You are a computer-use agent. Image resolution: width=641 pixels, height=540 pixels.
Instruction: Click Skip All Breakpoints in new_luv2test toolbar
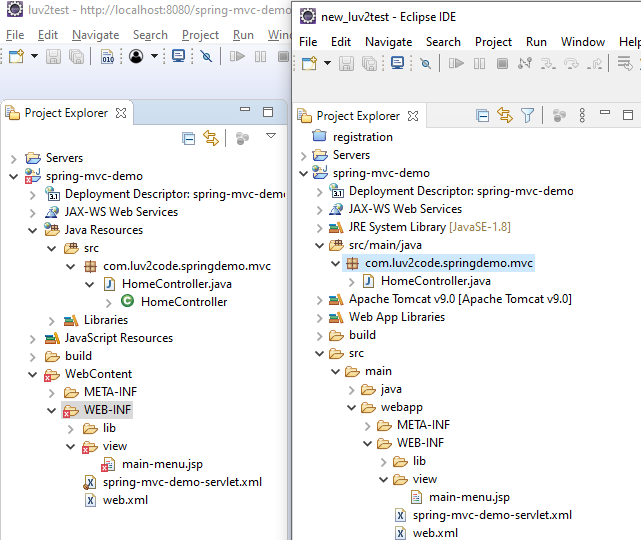pos(426,63)
